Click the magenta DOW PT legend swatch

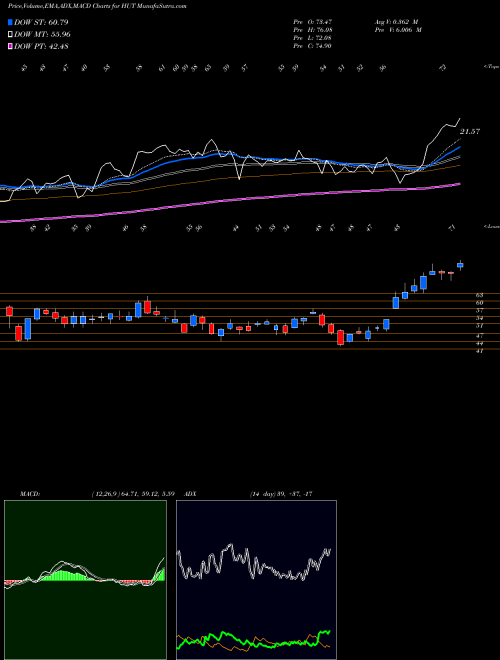click(11, 46)
